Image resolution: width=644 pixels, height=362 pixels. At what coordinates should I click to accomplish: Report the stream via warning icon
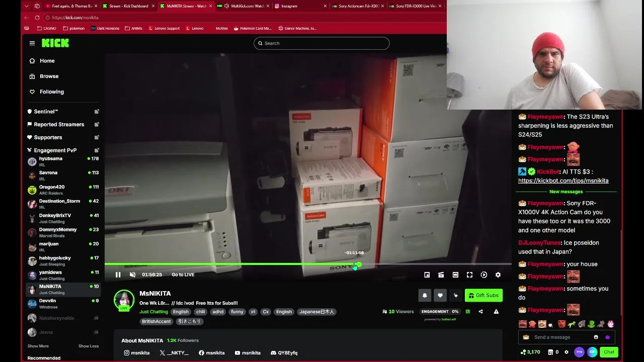point(496,312)
